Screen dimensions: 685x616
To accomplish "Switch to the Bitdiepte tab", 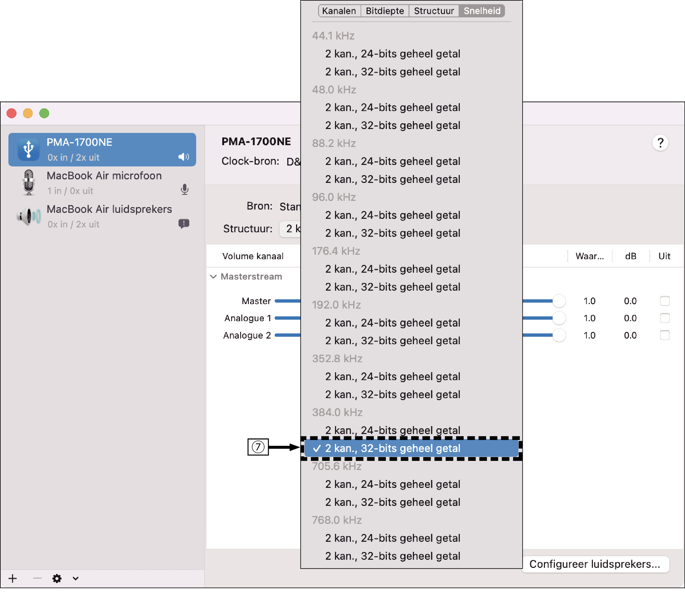I will tap(384, 10).
